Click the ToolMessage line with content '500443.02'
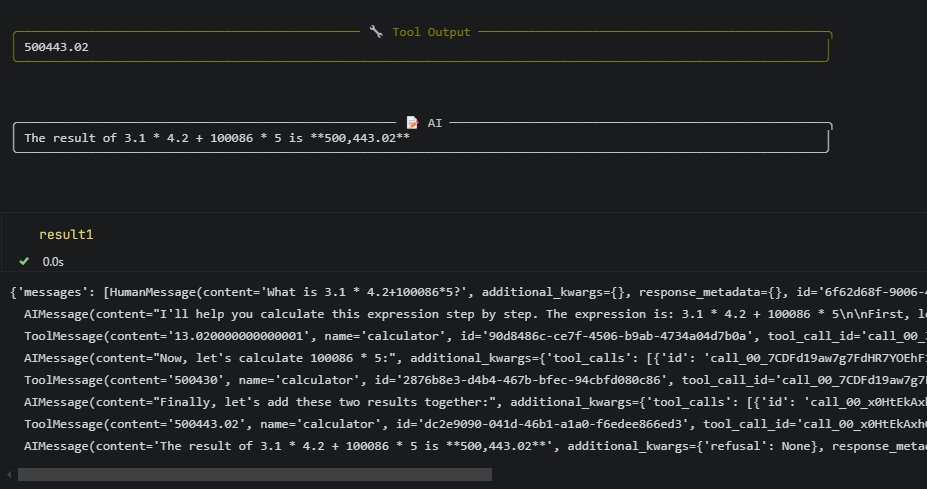The width and height of the screenshot is (927, 489). tap(475, 424)
